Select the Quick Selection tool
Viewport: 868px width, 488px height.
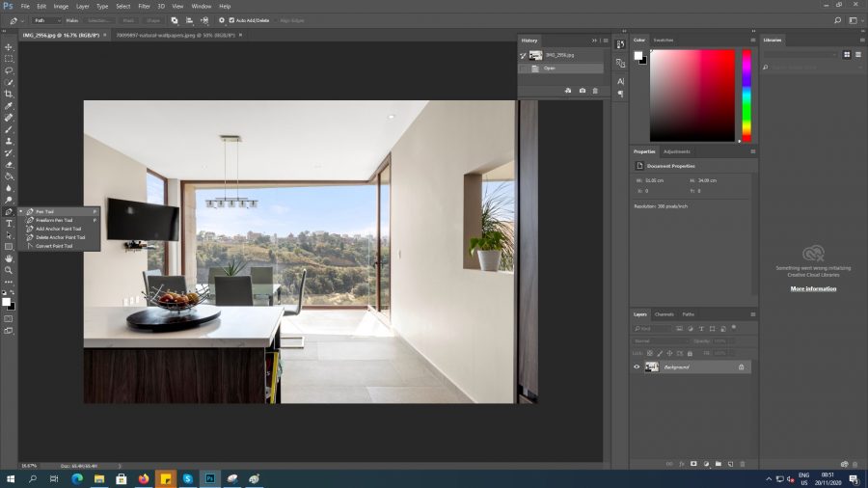tap(9, 82)
